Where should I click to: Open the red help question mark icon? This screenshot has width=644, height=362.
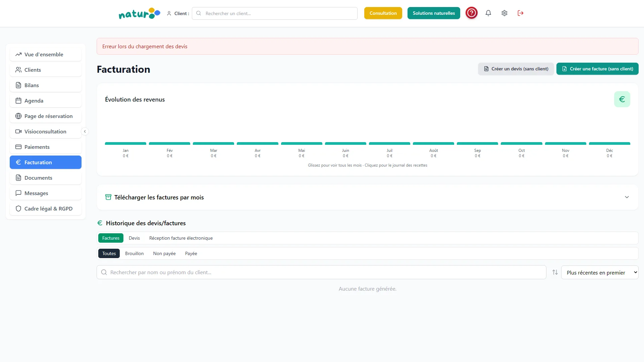tap(472, 13)
